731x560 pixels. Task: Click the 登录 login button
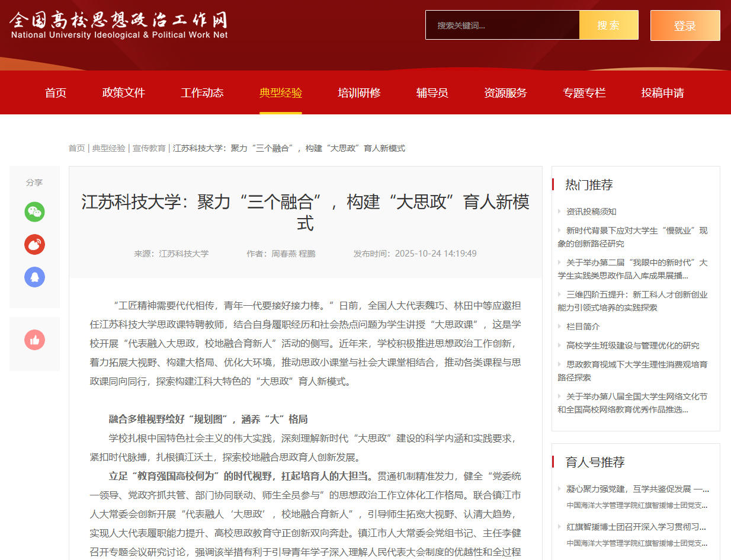coord(685,25)
